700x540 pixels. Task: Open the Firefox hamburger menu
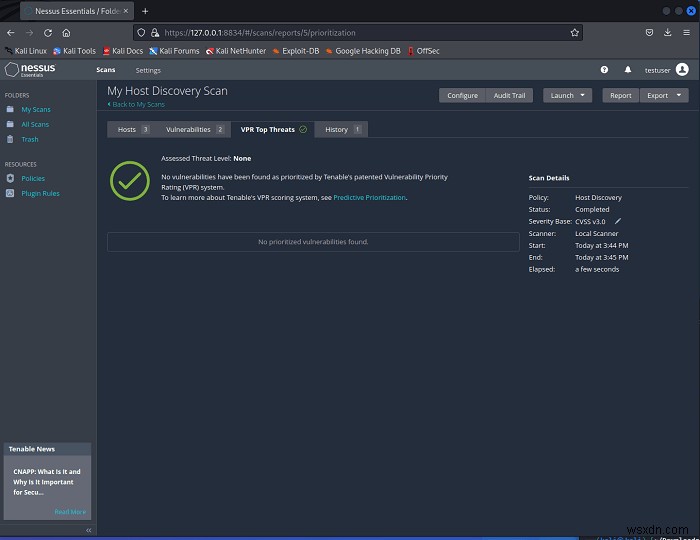tap(687, 33)
